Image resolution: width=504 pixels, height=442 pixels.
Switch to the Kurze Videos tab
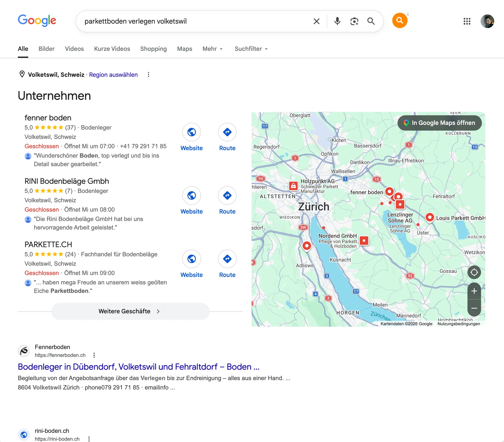112,49
